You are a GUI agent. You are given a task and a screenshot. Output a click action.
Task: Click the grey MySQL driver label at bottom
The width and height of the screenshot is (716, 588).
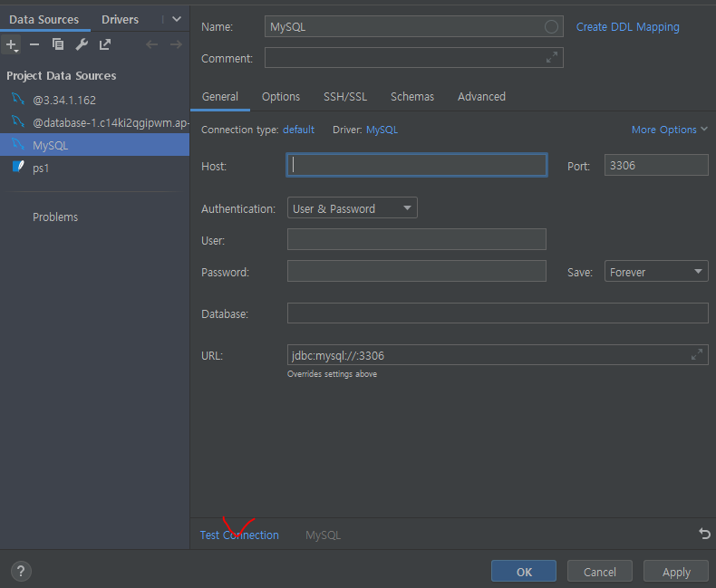pyautogui.click(x=323, y=535)
